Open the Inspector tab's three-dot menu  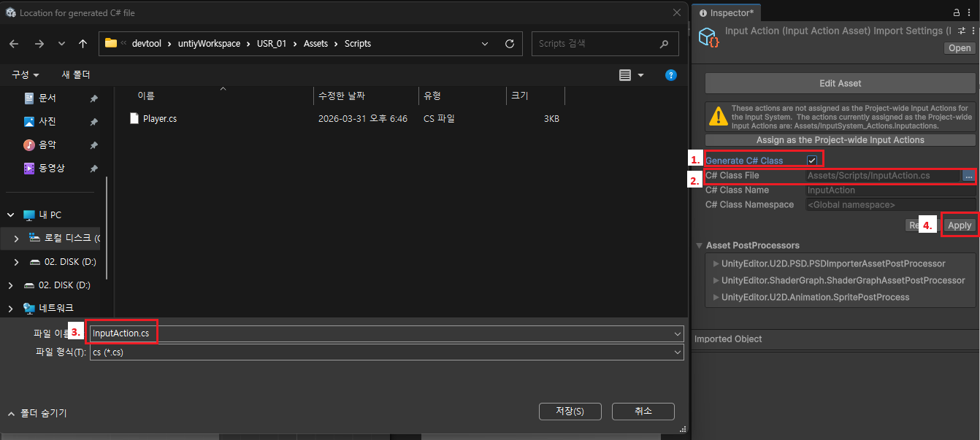coord(971,12)
